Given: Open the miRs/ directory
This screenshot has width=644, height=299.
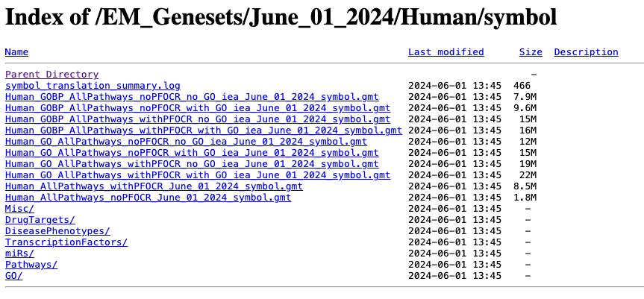Looking at the screenshot, I should (x=19, y=254).
